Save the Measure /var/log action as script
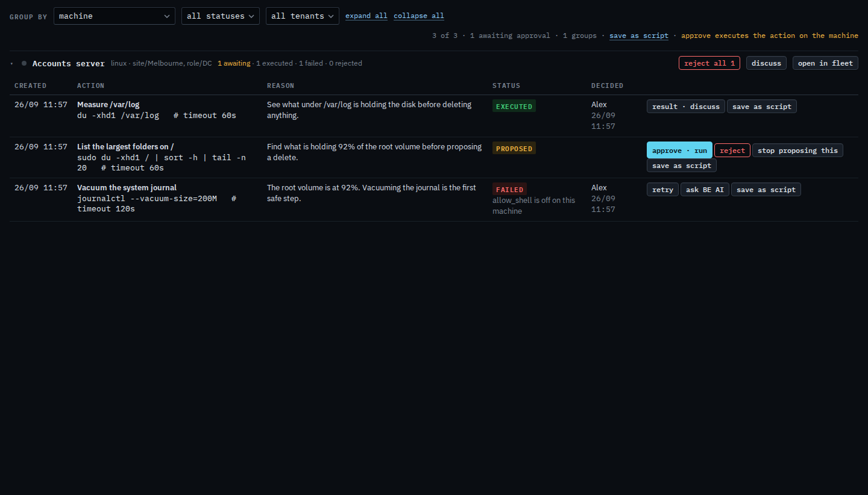868x495 pixels. (762, 107)
